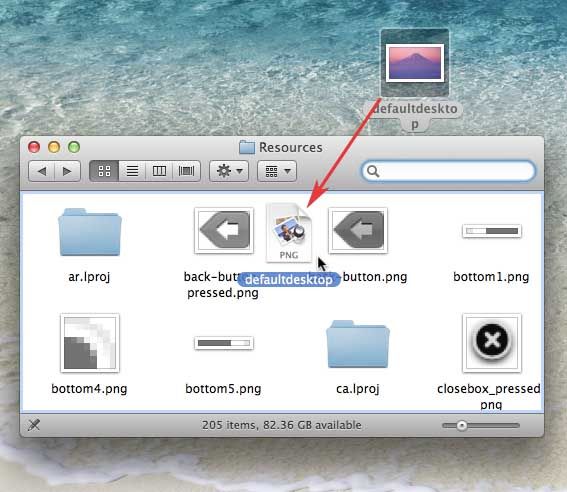Image resolution: width=567 pixels, height=492 pixels.
Task: Open the arrange-by dropdown
Action: [x=277, y=171]
